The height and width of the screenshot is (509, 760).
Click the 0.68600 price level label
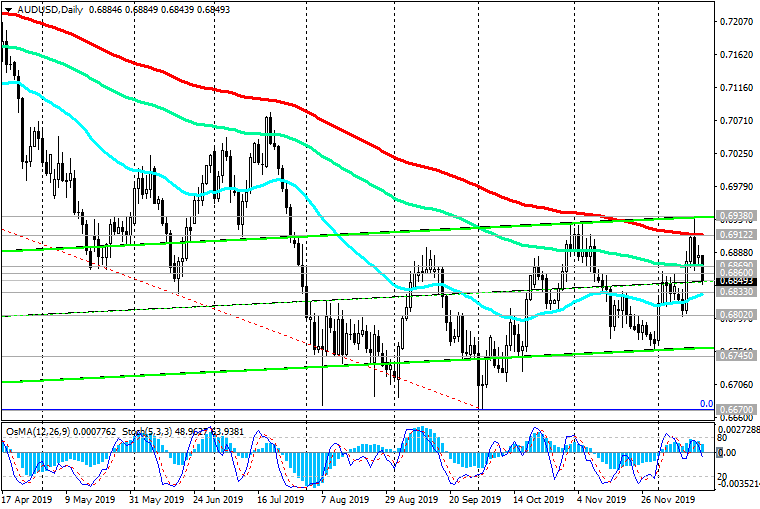[736, 273]
